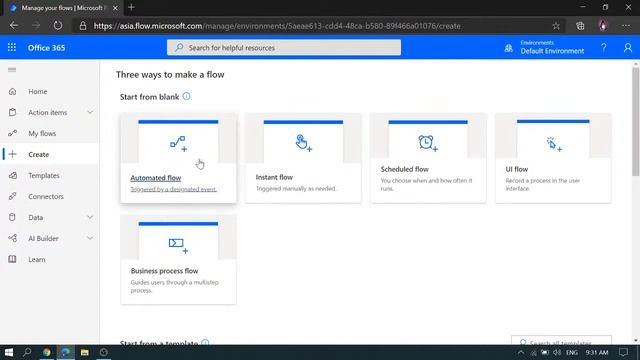Open a new browser tab
Screen dimensions: 640x360
point(131,7)
